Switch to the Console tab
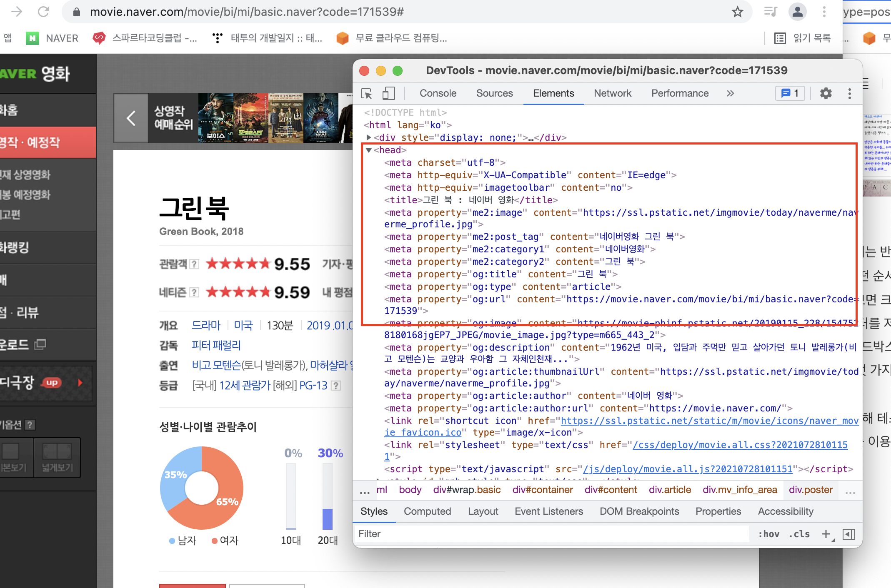This screenshot has height=588, width=891. tap(438, 93)
